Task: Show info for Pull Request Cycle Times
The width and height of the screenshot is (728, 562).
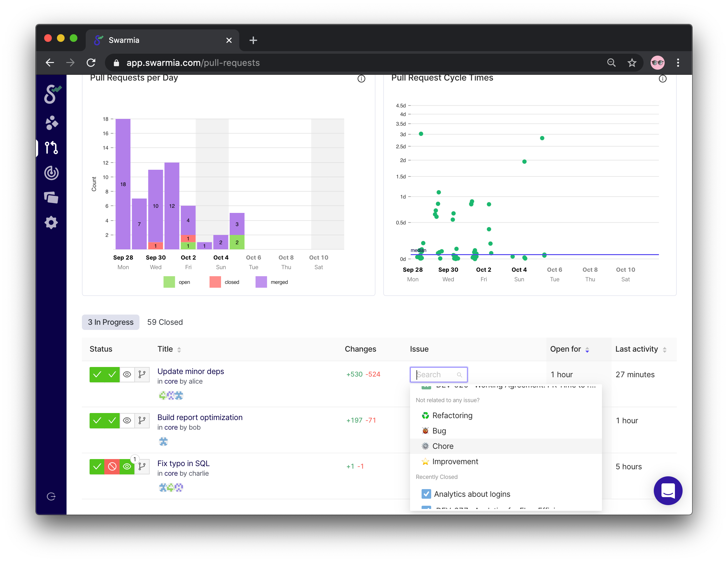Action: point(662,79)
